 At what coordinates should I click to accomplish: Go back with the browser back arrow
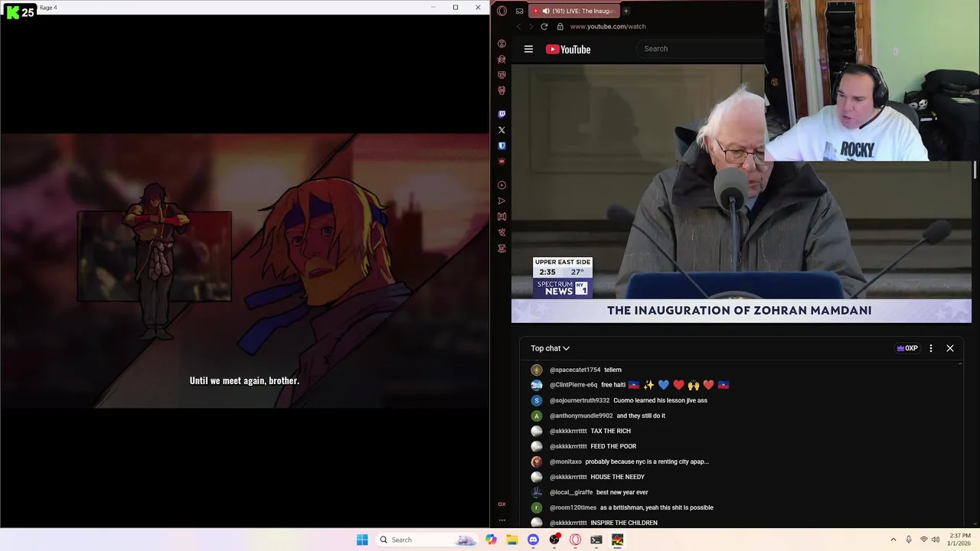pyautogui.click(x=518, y=26)
